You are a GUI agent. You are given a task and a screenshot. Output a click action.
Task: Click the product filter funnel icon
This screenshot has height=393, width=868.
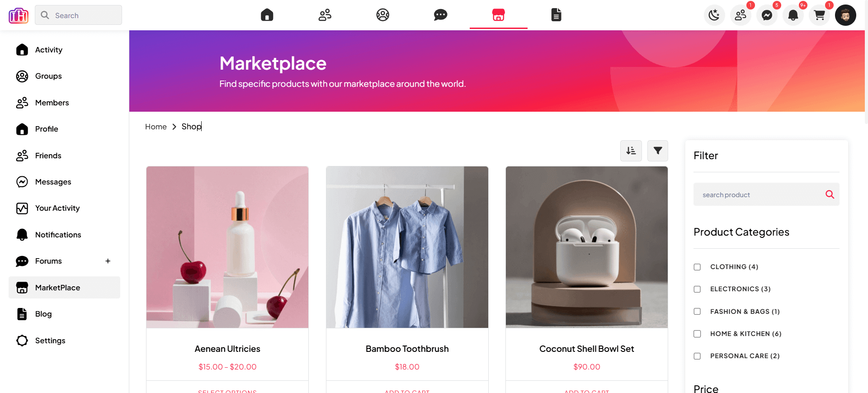(x=658, y=151)
